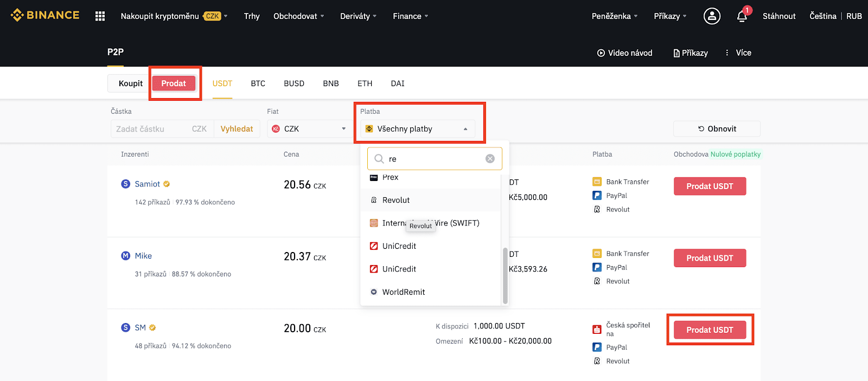Click Mike's avatar icon
This screenshot has width=868, height=381.
[x=125, y=256]
